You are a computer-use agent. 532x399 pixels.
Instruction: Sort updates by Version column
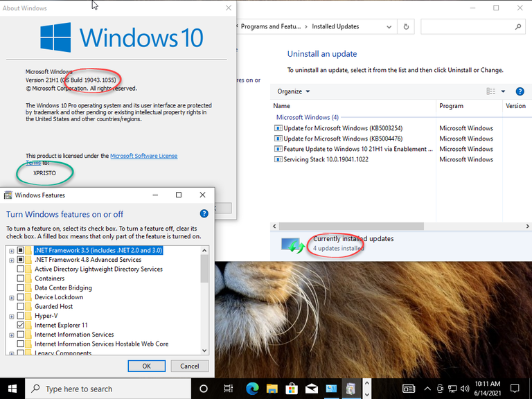click(x=517, y=106)
